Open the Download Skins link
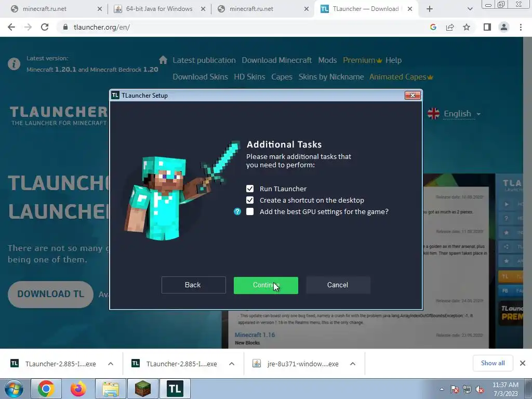Viewport: 532px width, 399px height. pyautogui.click(x=200, y=77)
